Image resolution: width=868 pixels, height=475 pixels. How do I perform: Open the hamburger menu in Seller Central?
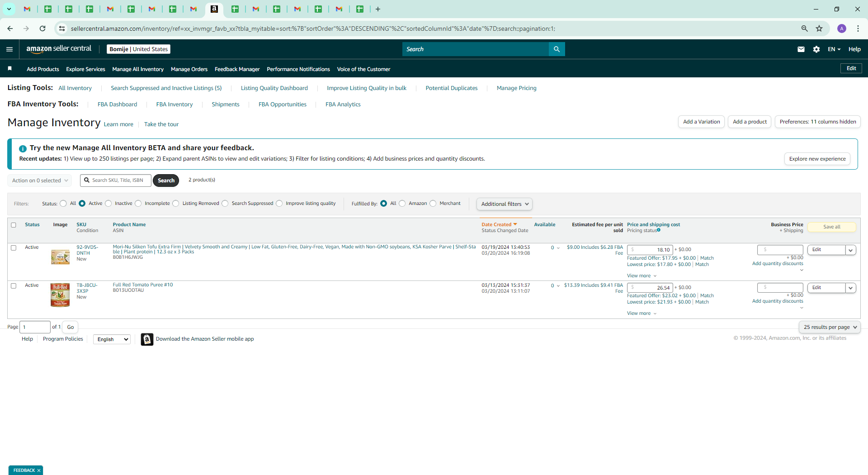(9, 49)
